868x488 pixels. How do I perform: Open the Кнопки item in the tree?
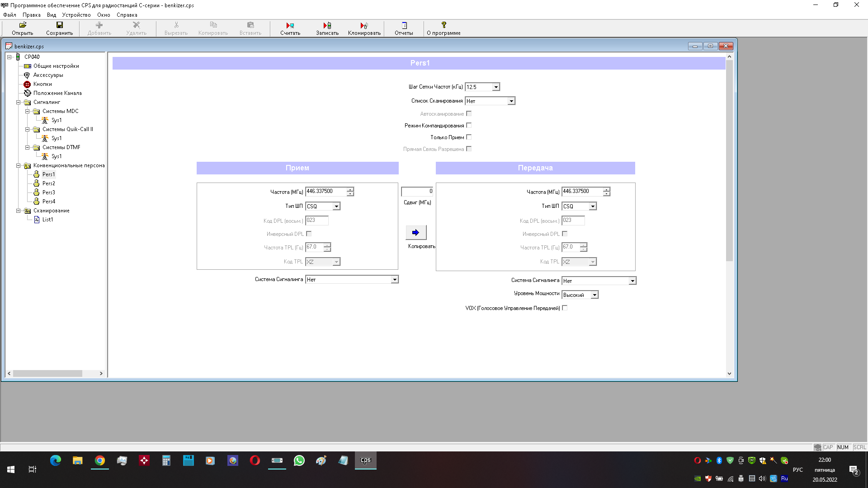42,84
